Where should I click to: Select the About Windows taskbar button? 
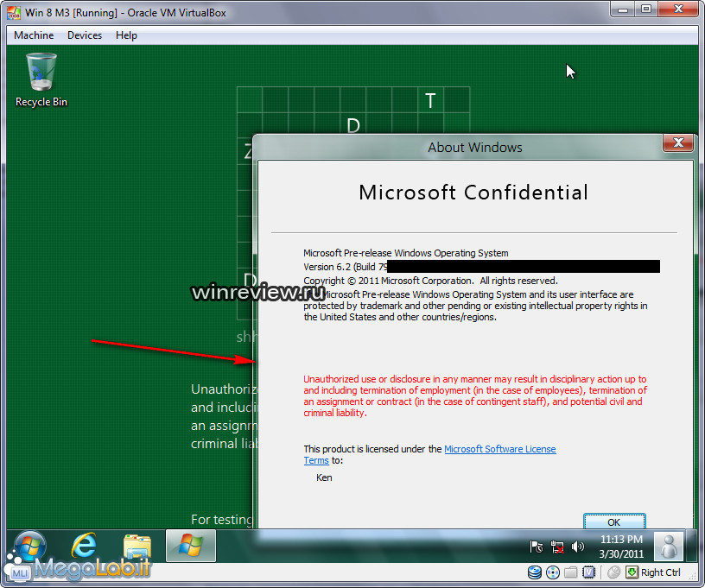click(191, 546)
